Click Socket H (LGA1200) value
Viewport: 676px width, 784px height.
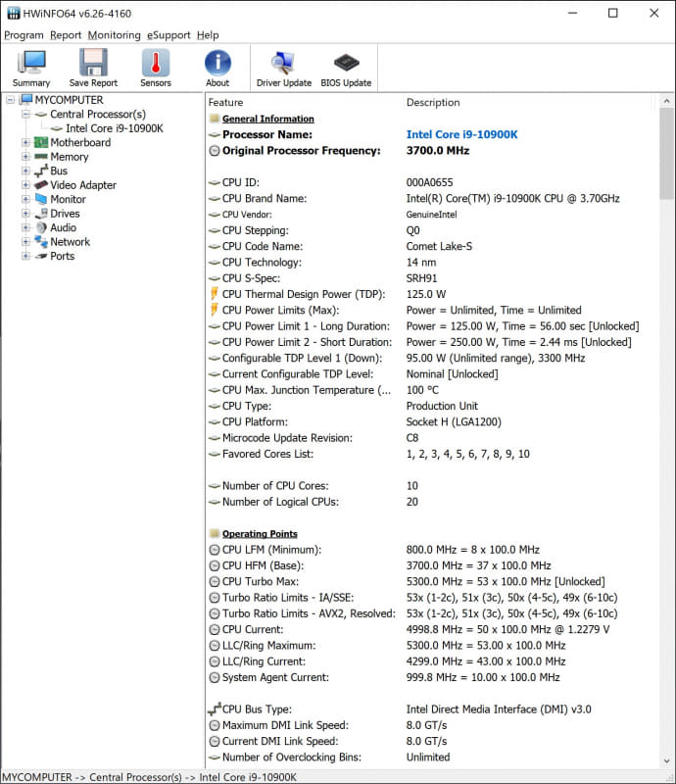pyautogui.click(x=454, y=421)
